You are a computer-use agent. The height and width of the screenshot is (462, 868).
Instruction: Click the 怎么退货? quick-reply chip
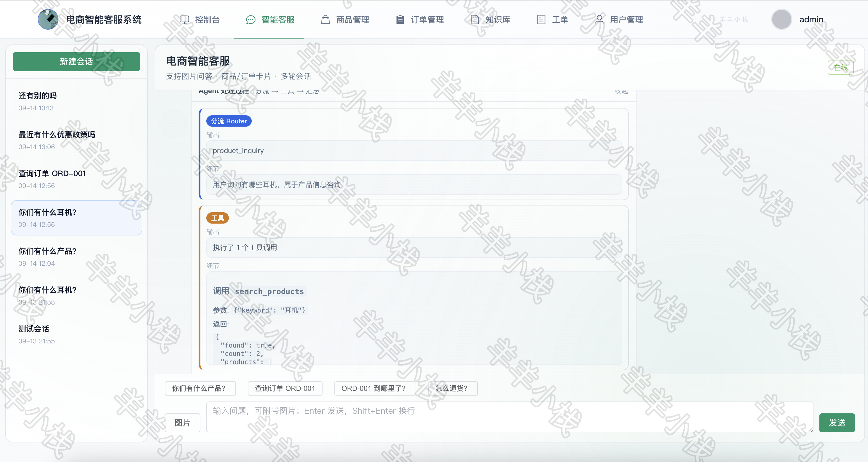click(453, 388)
